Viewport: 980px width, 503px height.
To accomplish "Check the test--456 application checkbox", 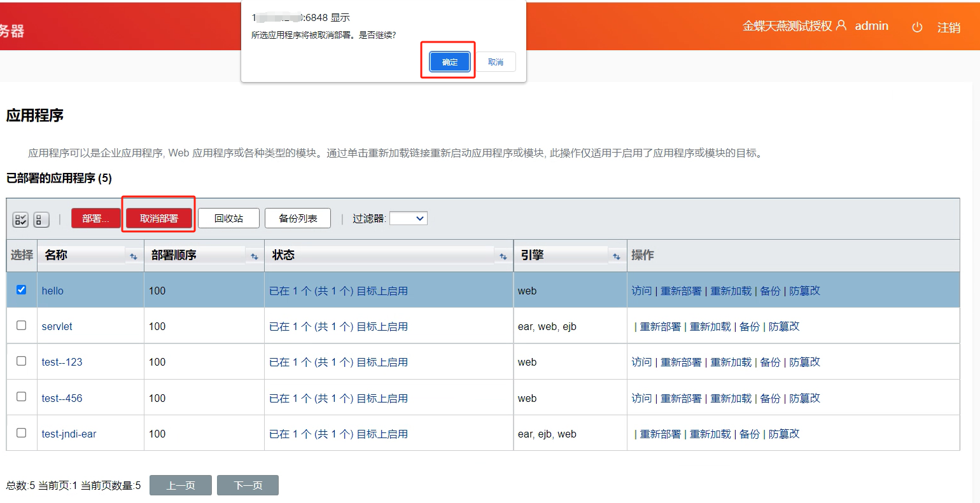I will tap(22, 396).
